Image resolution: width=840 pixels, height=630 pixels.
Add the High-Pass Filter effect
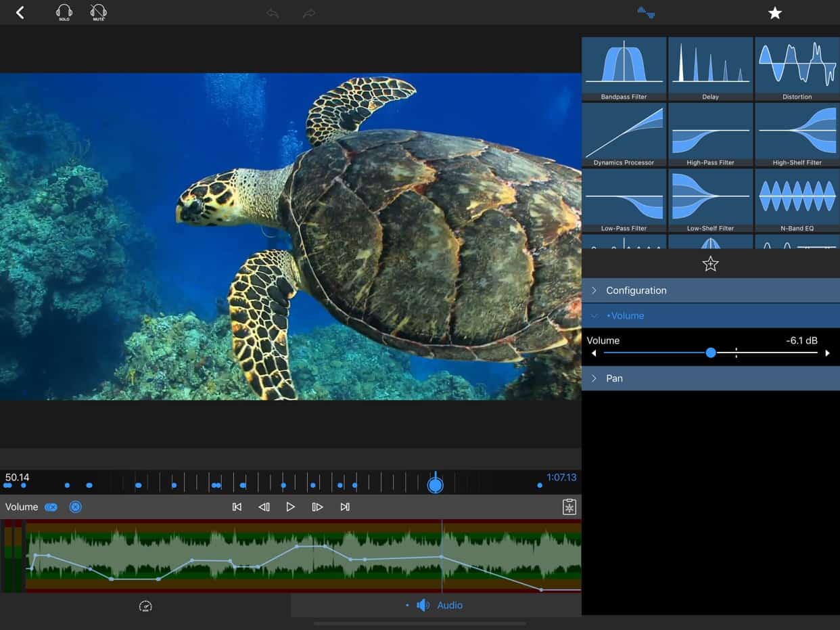710,135
